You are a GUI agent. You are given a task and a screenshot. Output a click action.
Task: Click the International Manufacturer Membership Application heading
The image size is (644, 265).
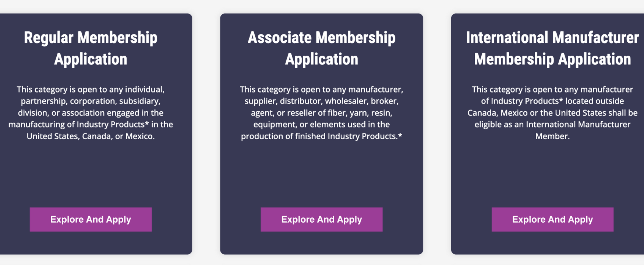point(552,48)
